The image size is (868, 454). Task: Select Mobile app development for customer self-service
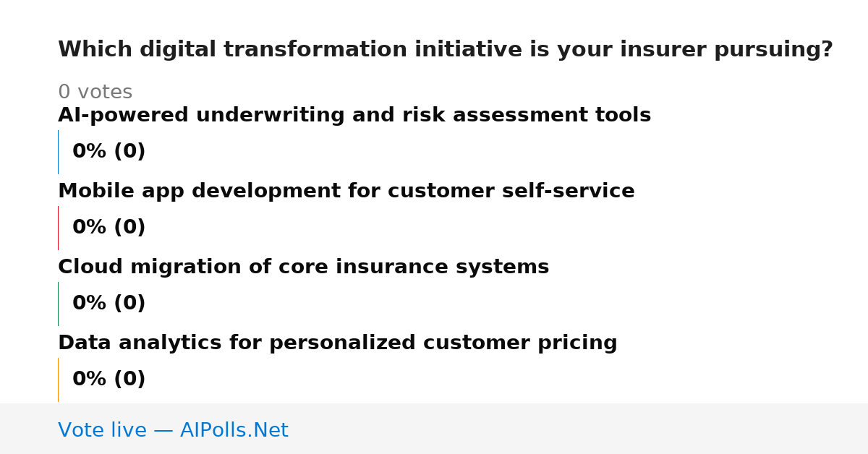pos(346,192)
